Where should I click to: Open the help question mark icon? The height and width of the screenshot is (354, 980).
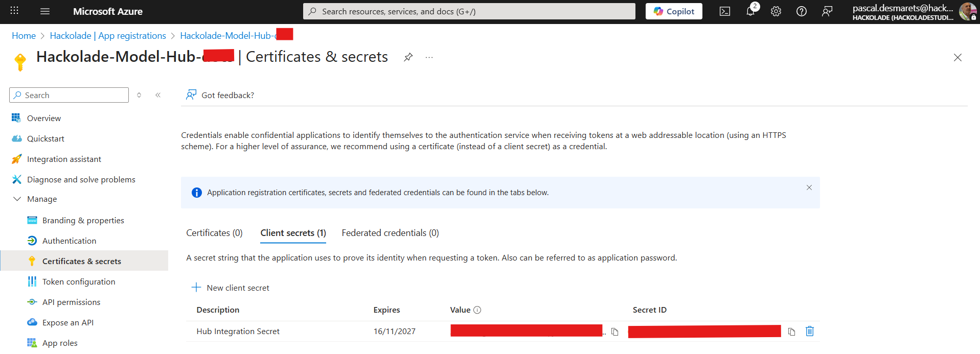pos(801,11)
